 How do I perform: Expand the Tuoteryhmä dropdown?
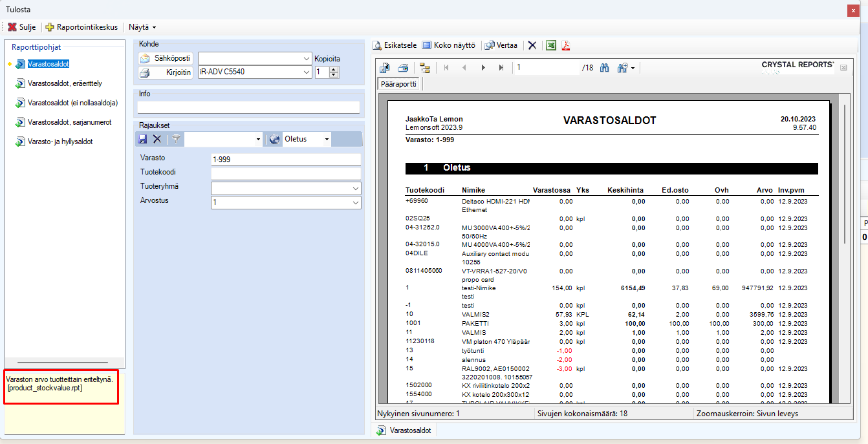(x=355, y=188)
